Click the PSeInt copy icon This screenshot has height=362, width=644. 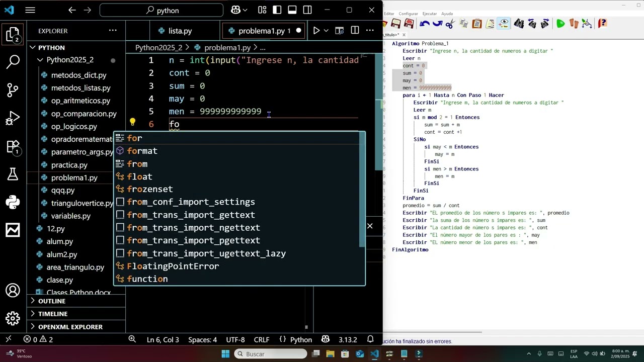[463, 23]
